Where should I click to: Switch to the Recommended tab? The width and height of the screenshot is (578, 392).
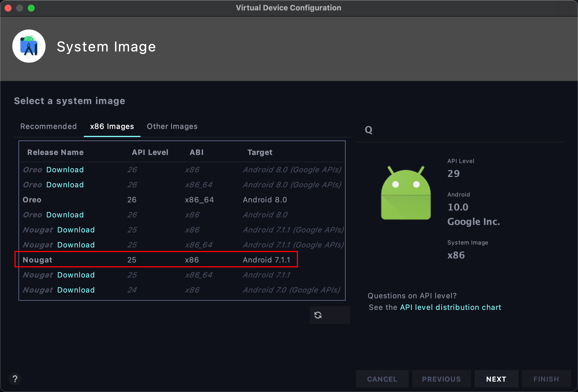[49, 126]
